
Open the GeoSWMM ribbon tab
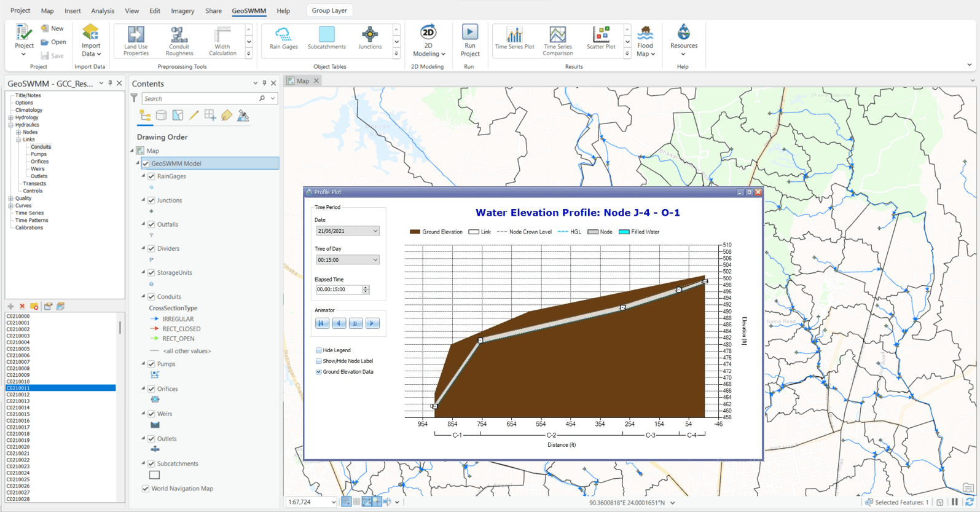pyautogui.click(x=249, y=11)
